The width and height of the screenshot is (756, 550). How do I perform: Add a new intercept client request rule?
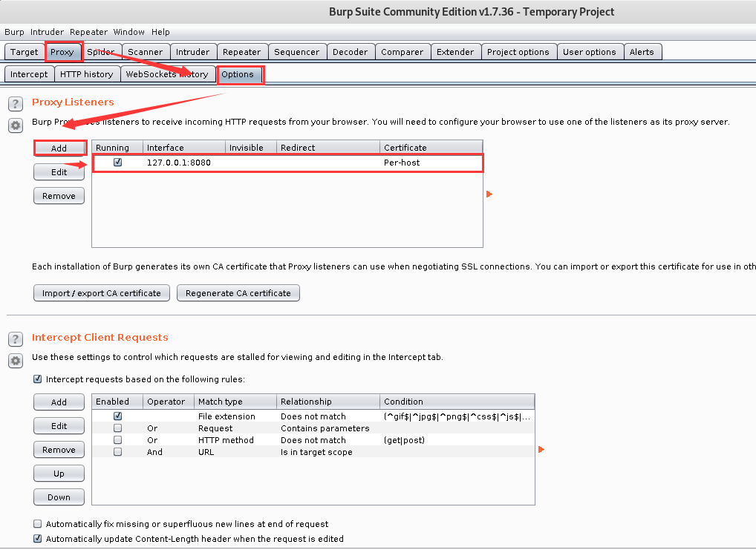59,402
